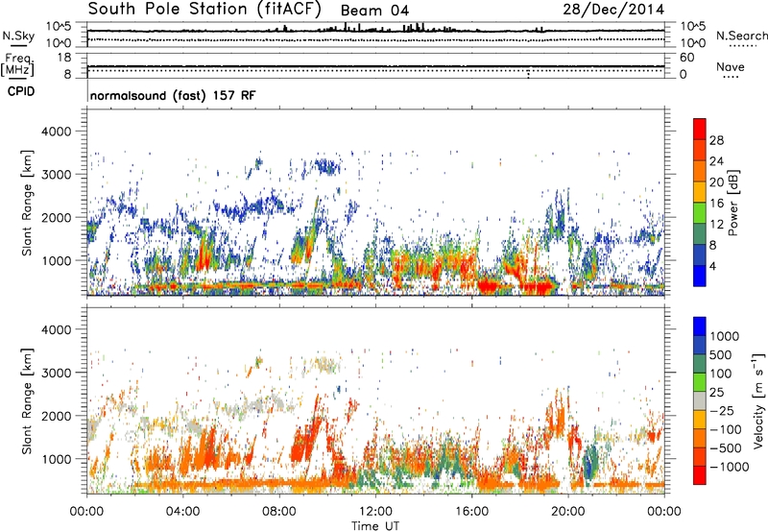Click the sky noise trace in N.Sky panel

click(x=375, y=31)
